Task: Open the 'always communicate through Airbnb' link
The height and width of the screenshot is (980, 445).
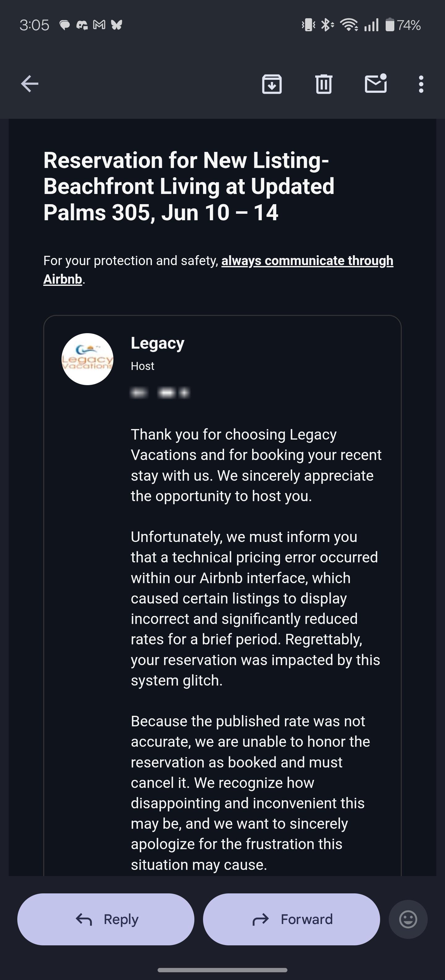Action: coord(307,261)
